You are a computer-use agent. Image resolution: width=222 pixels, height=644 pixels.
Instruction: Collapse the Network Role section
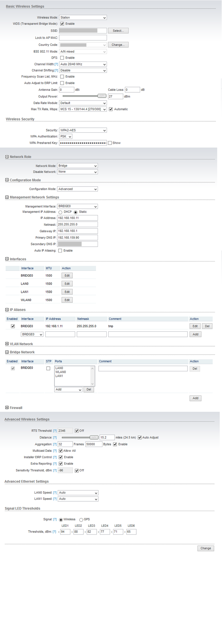tap(7, 157)
